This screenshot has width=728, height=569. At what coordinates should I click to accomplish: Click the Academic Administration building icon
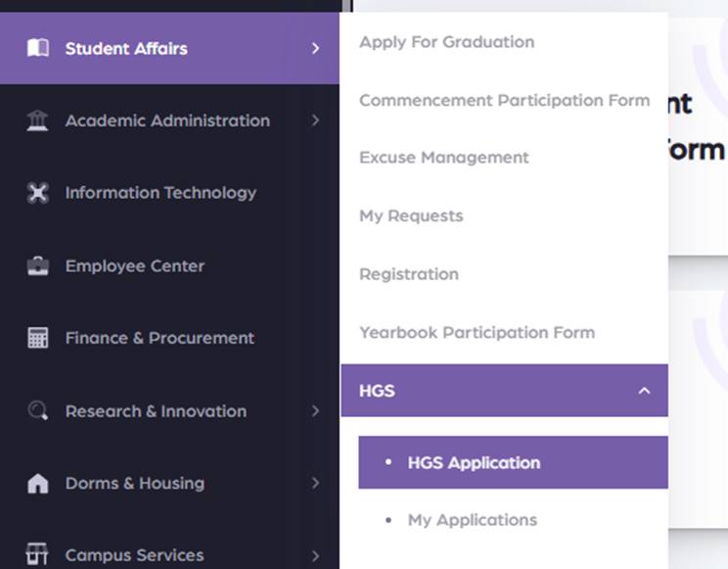click(x=37, y=121)
